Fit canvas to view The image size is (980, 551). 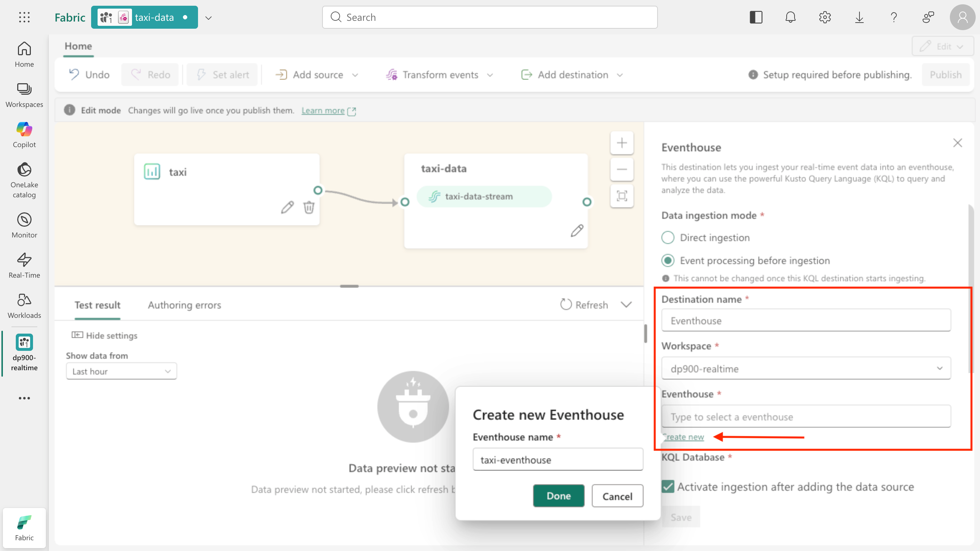[x=622, y=196]
